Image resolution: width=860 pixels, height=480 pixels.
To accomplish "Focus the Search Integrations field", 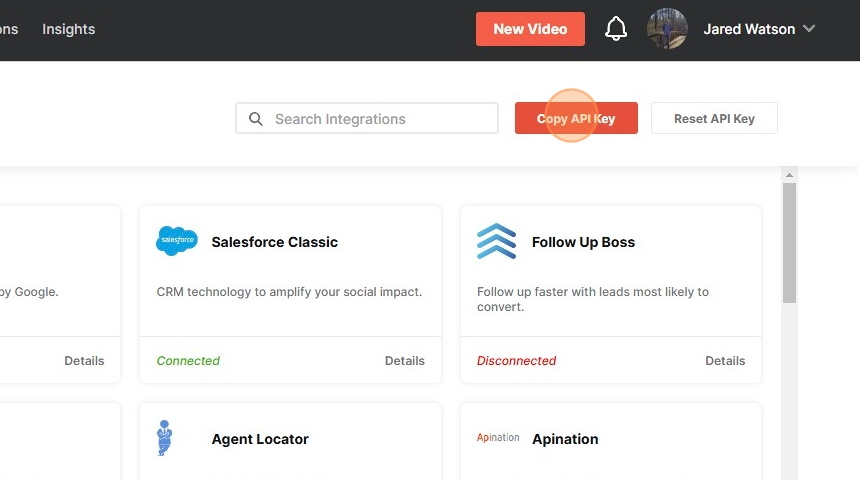I will click(367, 118).
